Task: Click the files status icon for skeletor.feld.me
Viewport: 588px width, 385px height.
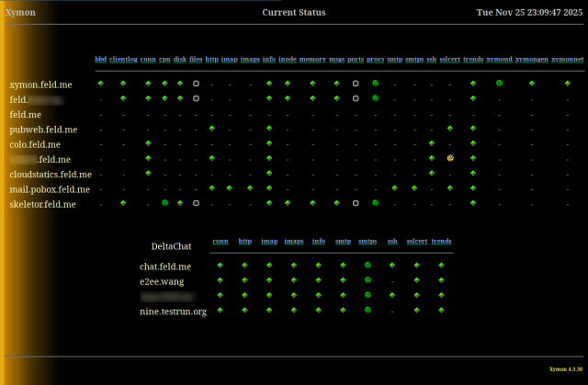Action: click(x=196, y=203)
